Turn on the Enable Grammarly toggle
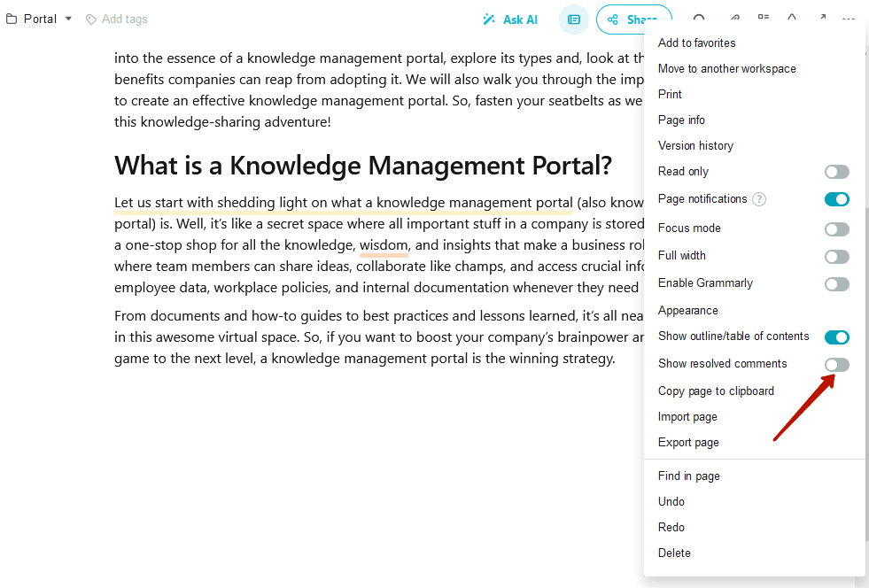 click(836, 284)
